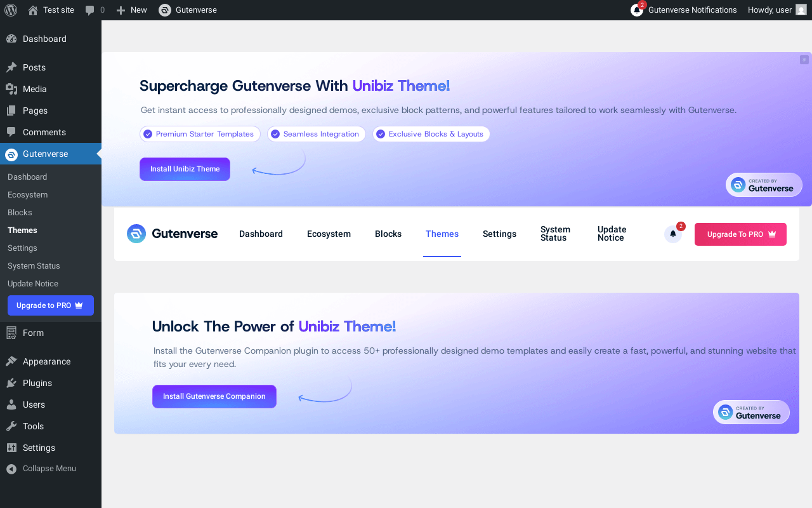This screenshot has width=812, height=508.
Task: Open Comments in sidebar
Action: [51, 132]
